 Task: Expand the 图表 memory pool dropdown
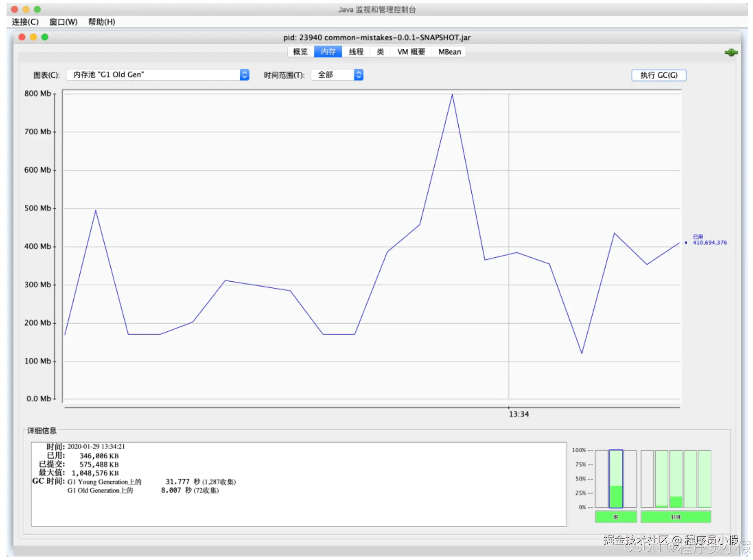[x=158, y=75]
